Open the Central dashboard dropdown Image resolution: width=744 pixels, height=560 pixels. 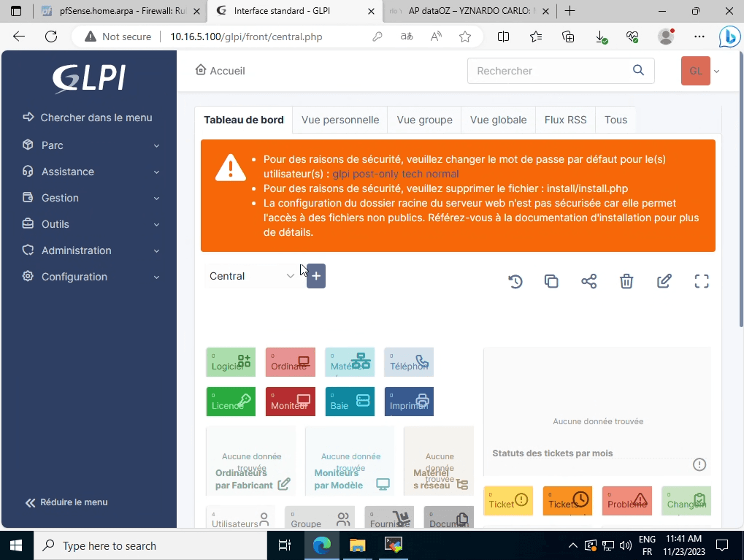pyautogui.click(x=251, y=276)
